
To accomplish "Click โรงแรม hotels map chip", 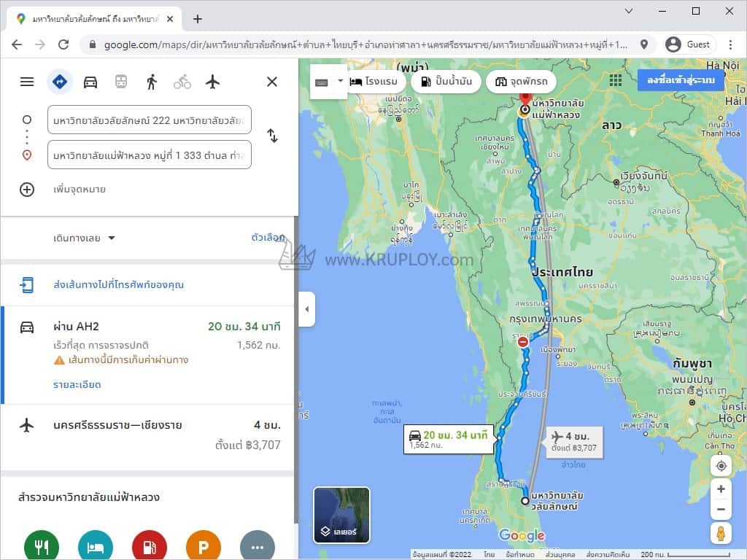I will [376, 82].
